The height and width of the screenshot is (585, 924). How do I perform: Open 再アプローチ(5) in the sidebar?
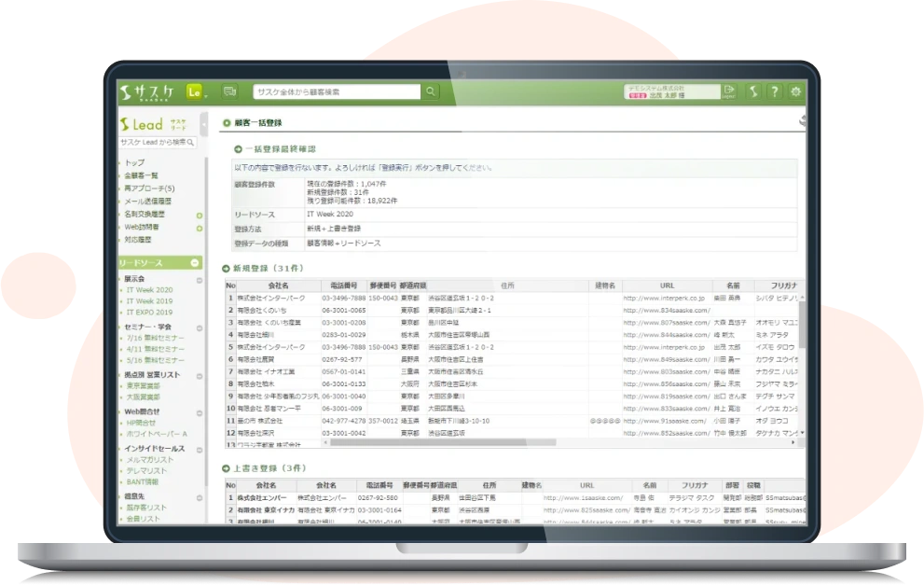click(149, 188)
